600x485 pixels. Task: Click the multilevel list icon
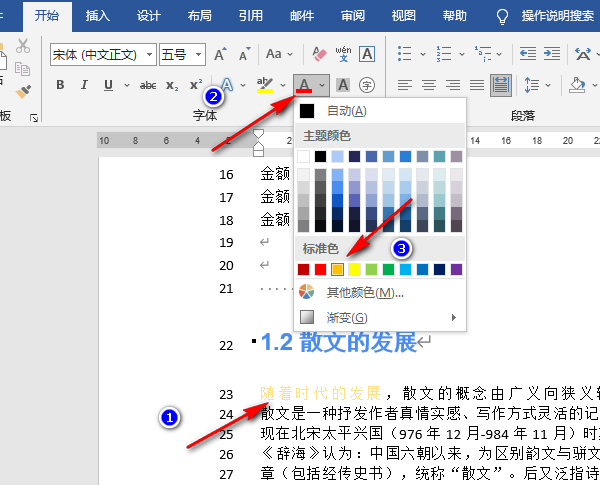pos(483,54)
